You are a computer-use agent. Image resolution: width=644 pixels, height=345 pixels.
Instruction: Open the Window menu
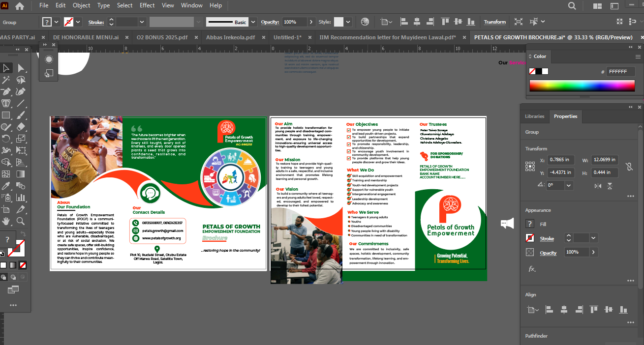[x=191, y=5]
